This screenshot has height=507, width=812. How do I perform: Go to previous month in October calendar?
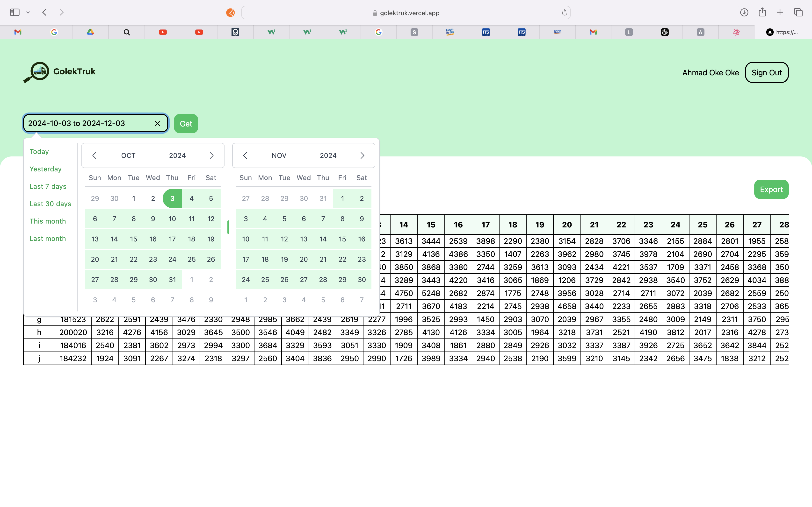coord(94,155)
